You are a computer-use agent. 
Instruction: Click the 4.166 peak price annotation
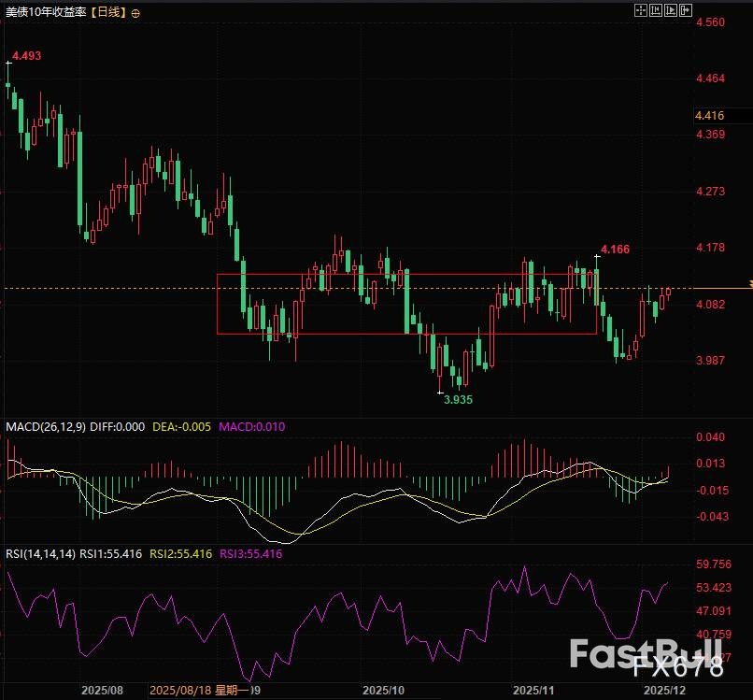pos(614,250)
